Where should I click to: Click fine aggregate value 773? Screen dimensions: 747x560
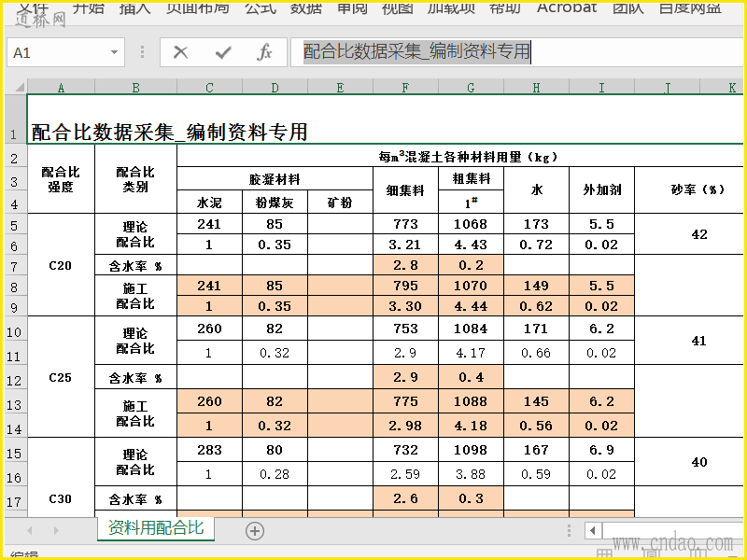coord(405,224)
